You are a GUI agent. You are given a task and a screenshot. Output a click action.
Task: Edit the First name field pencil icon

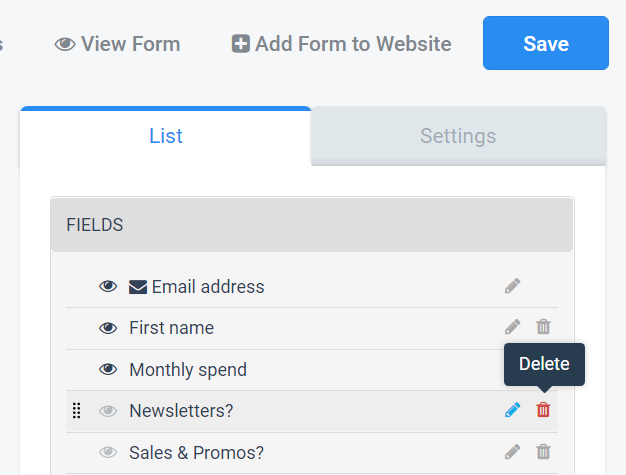point(512,327)
